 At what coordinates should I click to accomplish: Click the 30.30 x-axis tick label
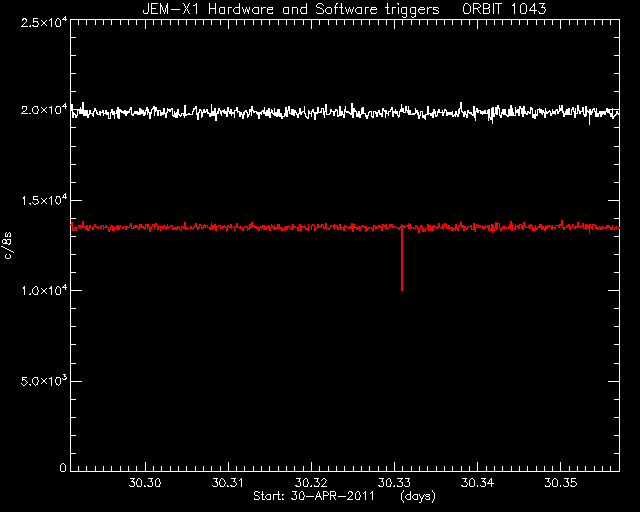(145, 483)
